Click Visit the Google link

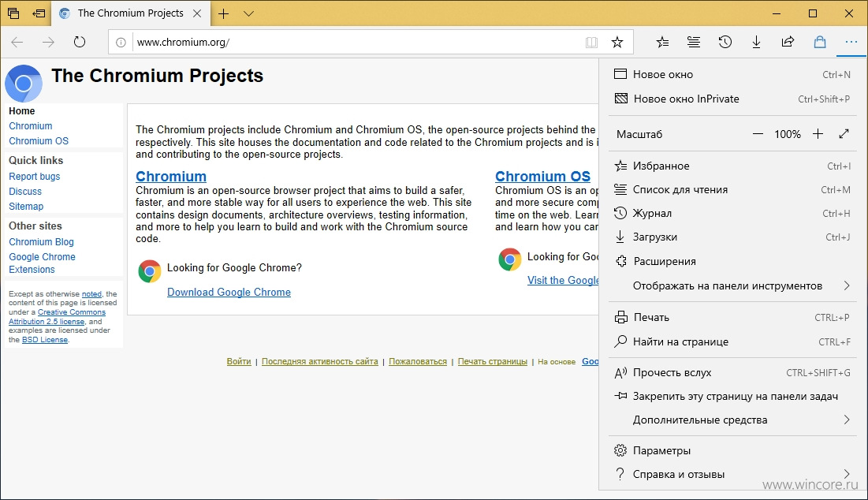click(x=563, y=280)
